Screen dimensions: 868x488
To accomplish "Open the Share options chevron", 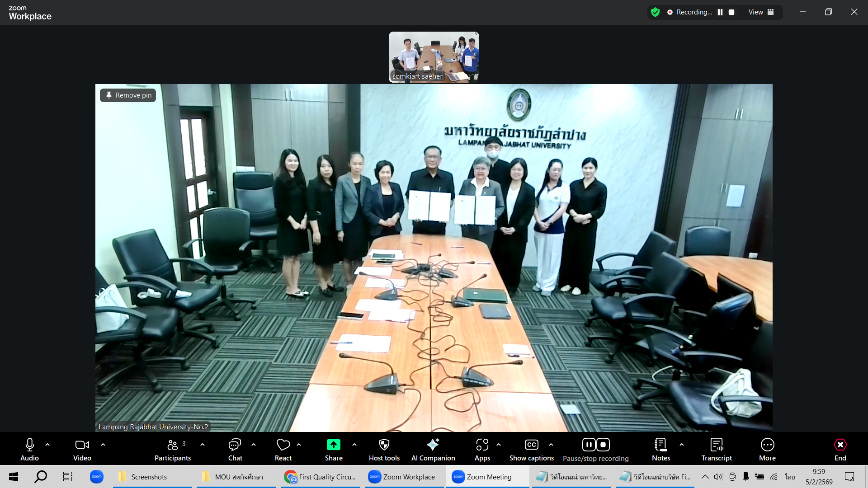I will click(x=354, y=445).
